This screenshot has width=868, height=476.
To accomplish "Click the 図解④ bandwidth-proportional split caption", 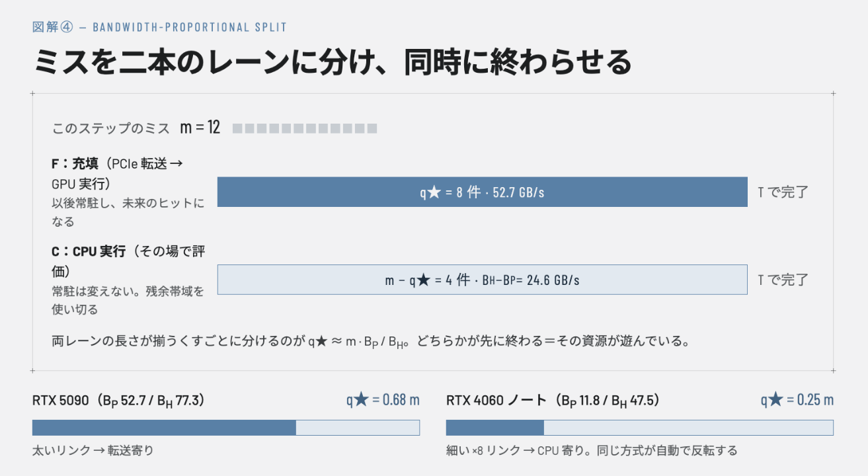I will [159, 27].
